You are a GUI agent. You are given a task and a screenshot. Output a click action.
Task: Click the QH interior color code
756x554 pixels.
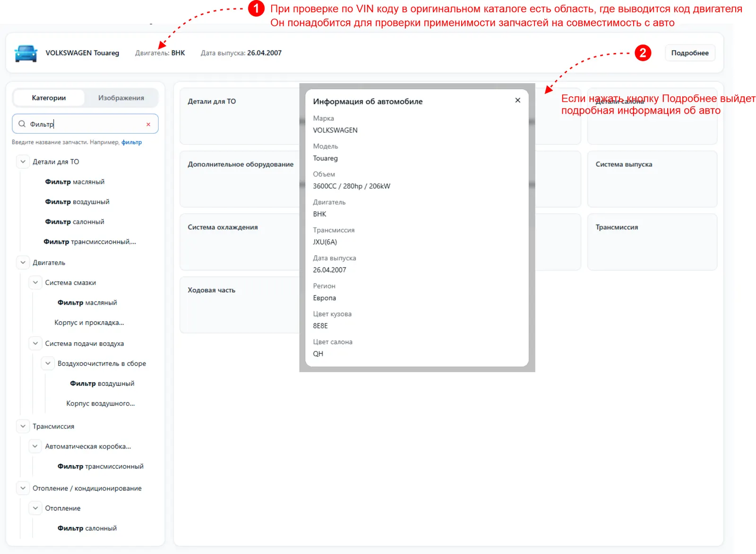click(x=318, y=354)
